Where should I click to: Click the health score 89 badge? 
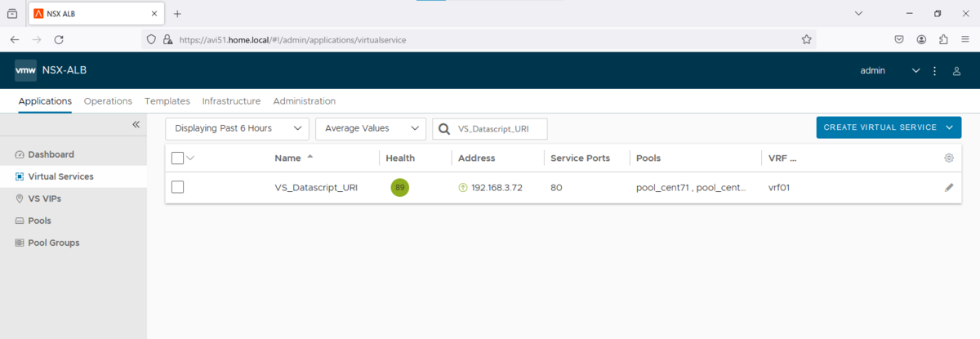(400, 187)
